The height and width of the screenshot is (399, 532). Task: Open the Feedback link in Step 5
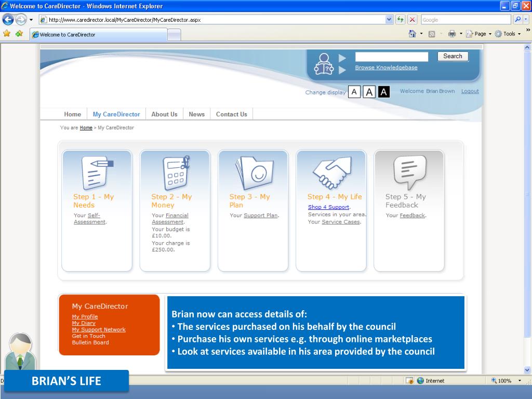(412, 216)
